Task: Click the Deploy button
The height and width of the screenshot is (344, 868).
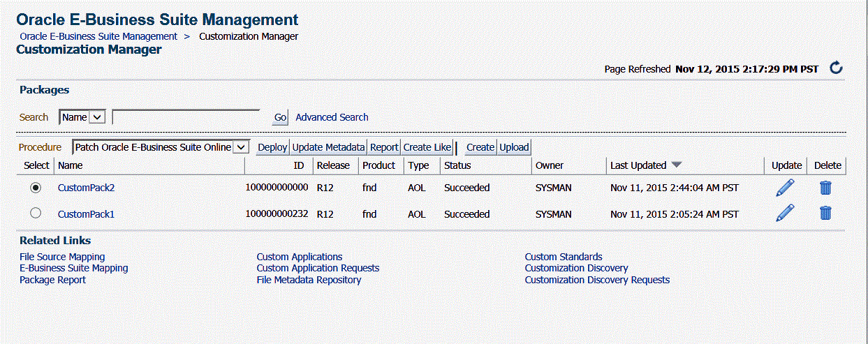Action: coord(272,147)
